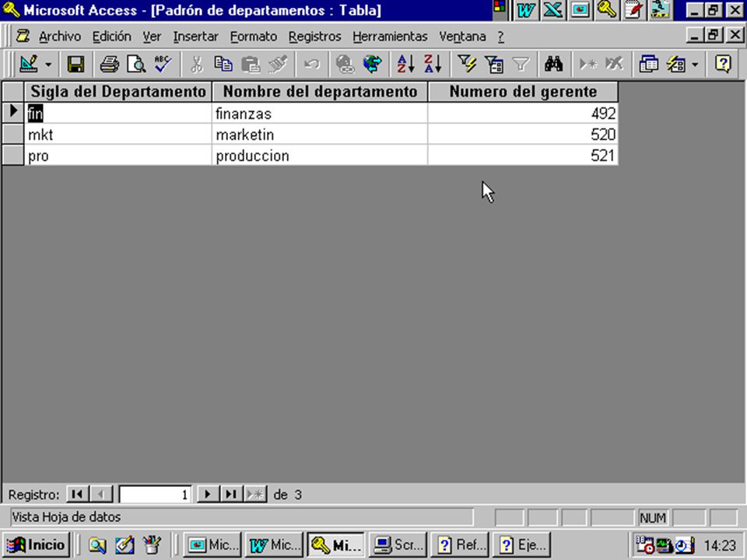Select the row selector for the pro record
Viewport: 747px width, 560px height.
(x=13, y=156)
